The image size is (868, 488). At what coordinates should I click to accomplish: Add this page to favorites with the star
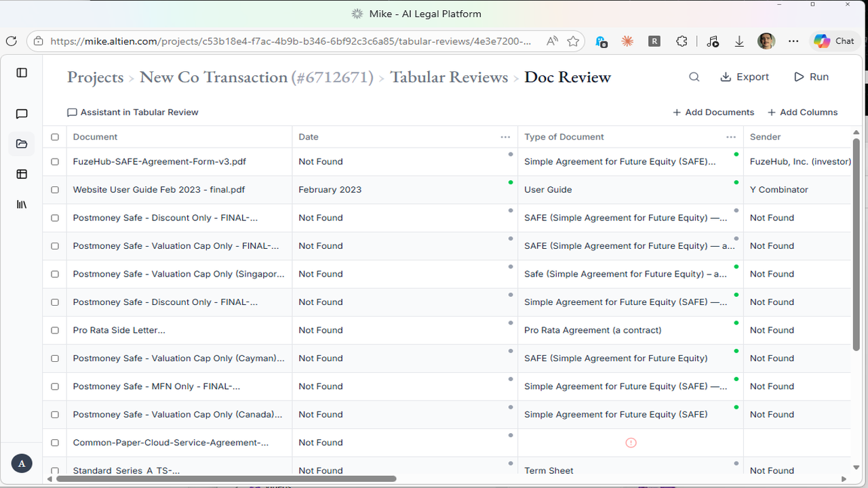[573, 41]
